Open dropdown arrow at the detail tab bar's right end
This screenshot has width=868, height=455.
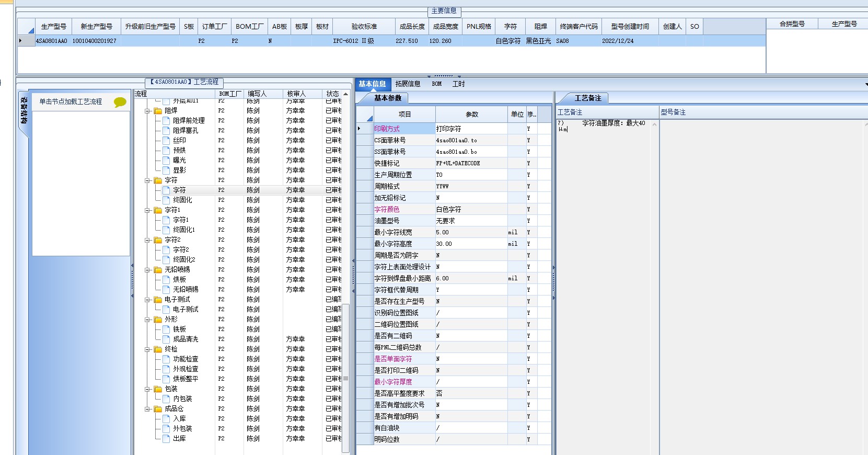point(865,84)
